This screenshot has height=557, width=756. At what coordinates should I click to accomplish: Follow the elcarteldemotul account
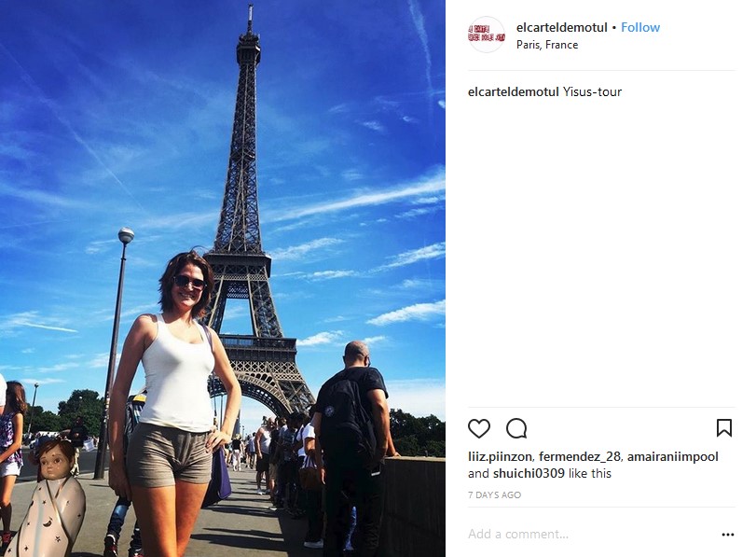click(640, 27)
